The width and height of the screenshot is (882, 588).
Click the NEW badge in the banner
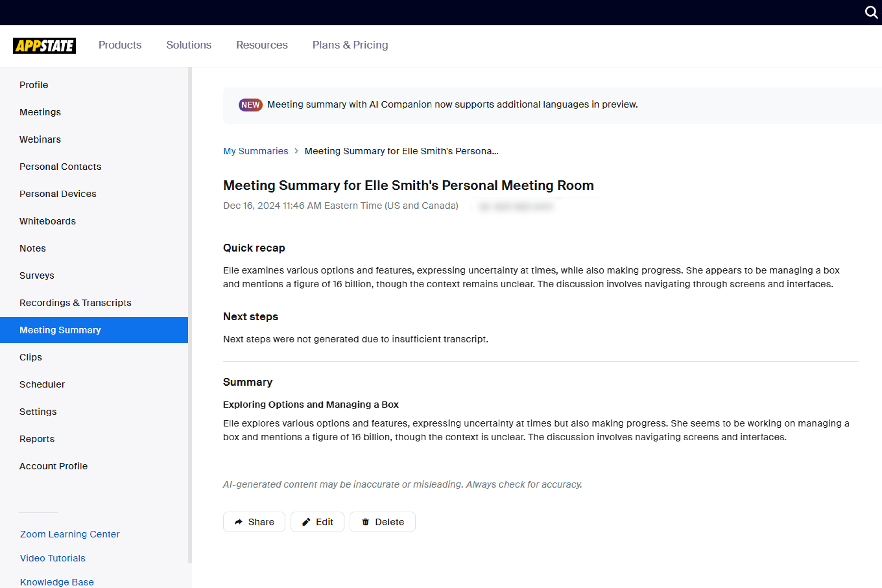(x=250, y=105)
